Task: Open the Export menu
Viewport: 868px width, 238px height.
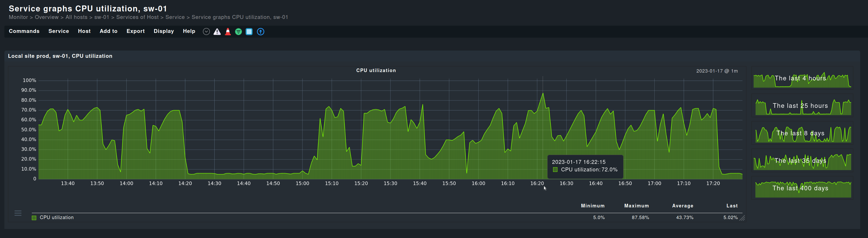Action: [x=135, y=31]
